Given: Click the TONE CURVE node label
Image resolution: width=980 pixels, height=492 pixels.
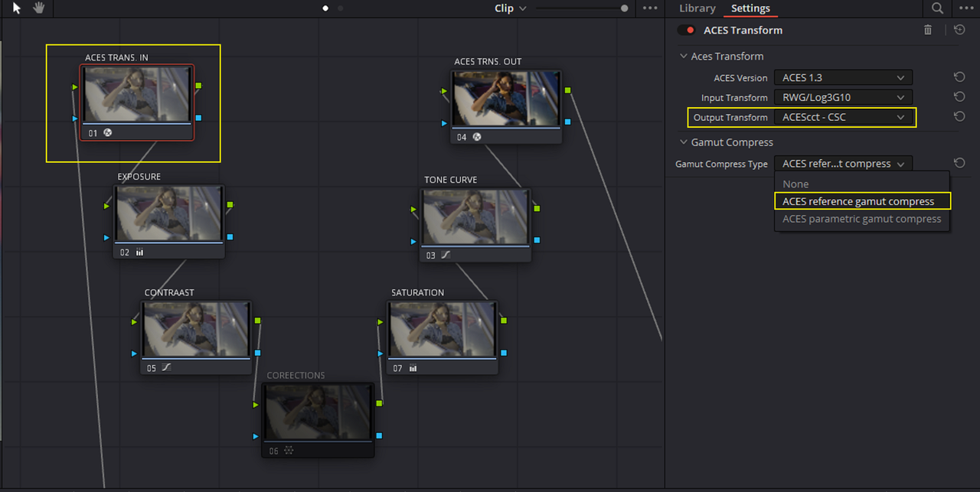Looking at the screenshot, I should pyautogui.click(x=450, y=180).
